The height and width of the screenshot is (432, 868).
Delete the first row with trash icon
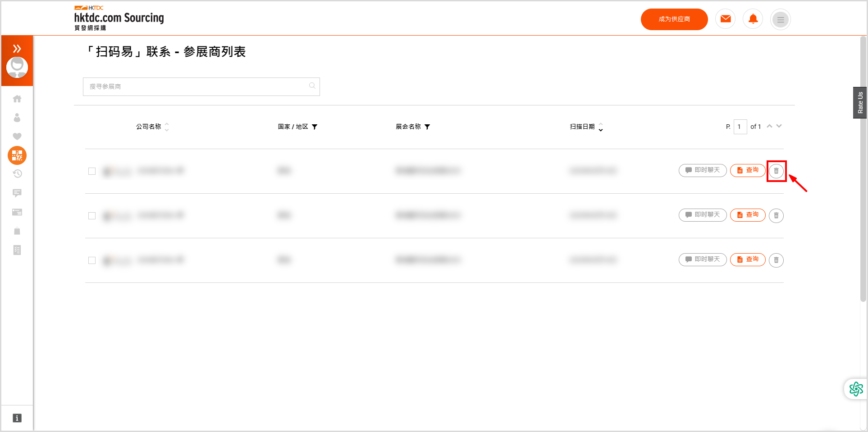[x=776, y=171]
